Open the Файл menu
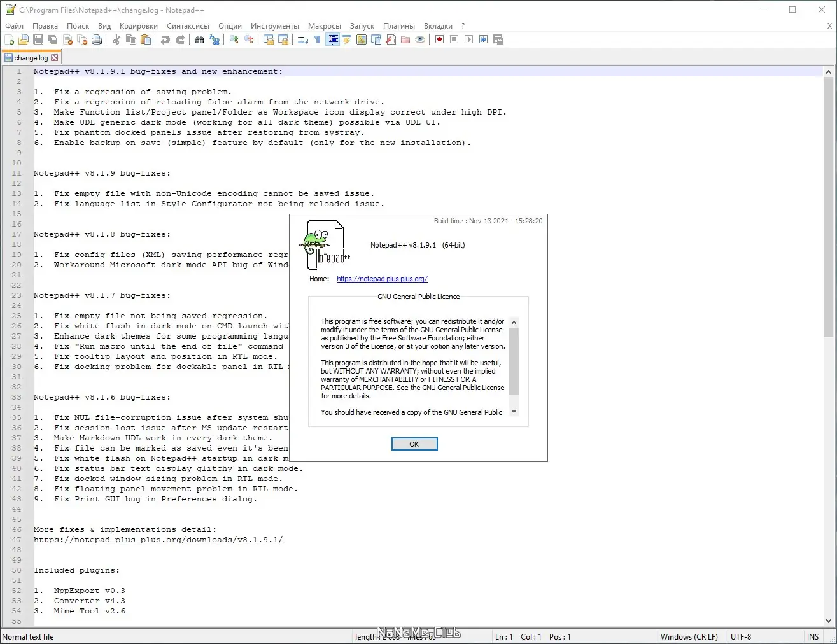837x644 pixels. 15,26
